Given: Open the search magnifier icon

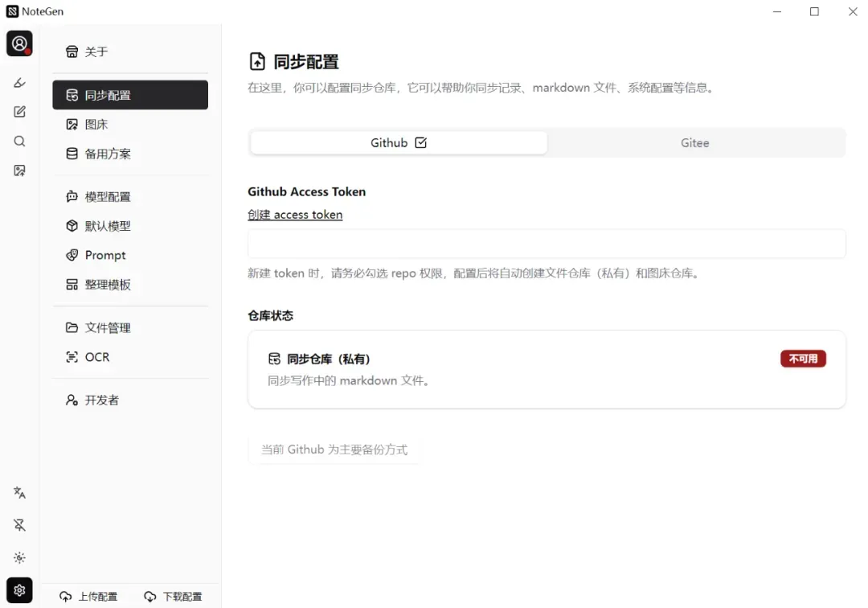Looking at the screenshot, I should click(19, 142).
